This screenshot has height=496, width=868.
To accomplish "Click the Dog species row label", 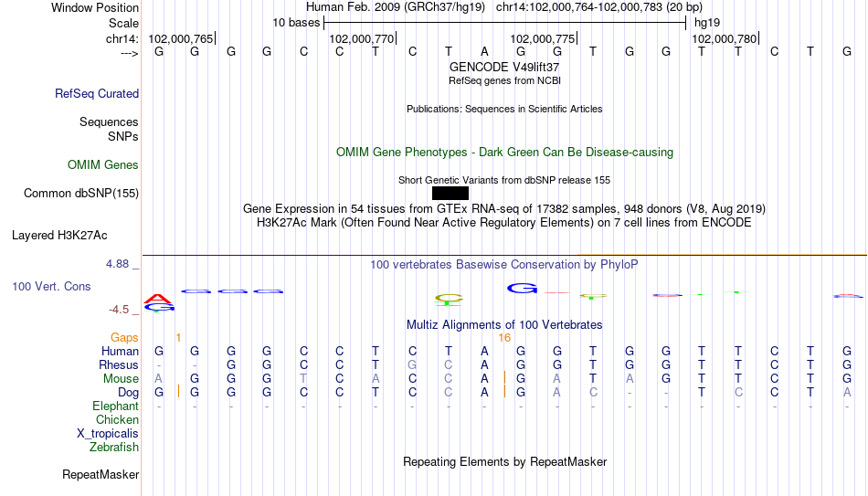I will [x=128, y=393].
